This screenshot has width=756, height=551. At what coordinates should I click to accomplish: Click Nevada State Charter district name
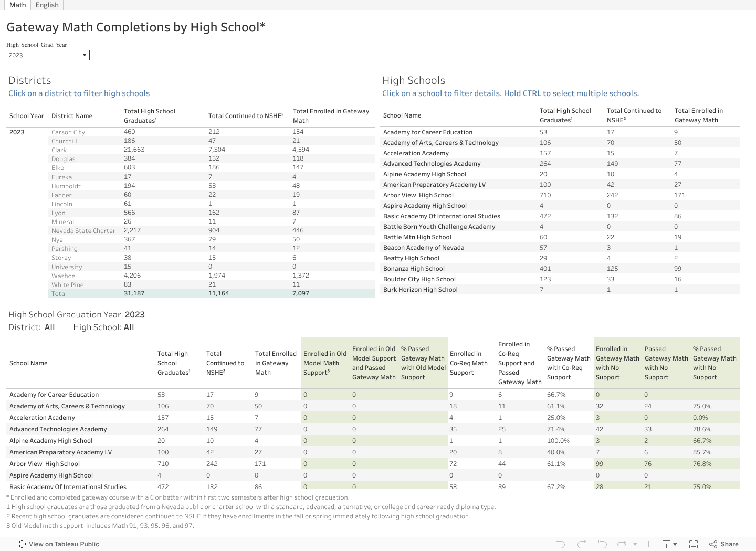(x=83, y=231)
